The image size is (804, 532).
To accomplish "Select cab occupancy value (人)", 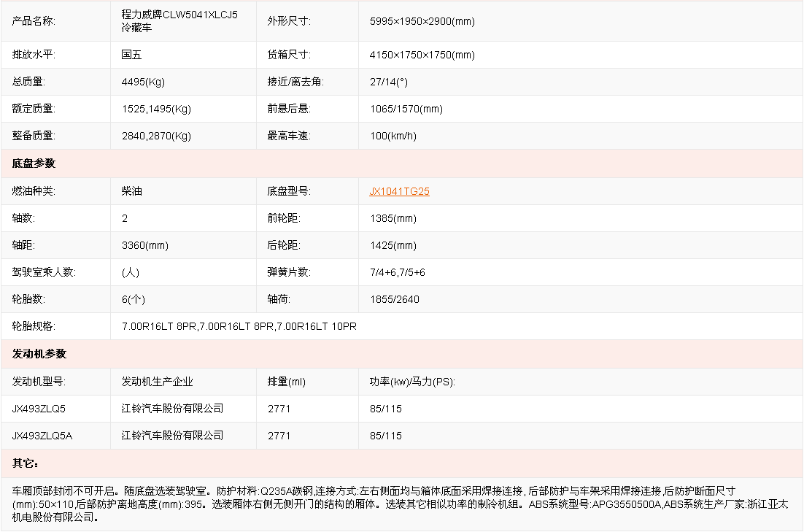I will (x=131, y=272).
